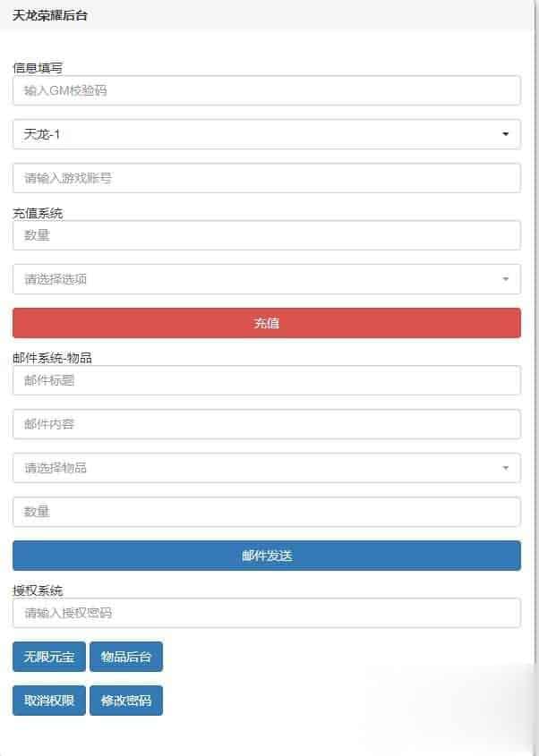Click the mail item 数量 field
Screen dimensions: 539x756
tap(266, 512)
